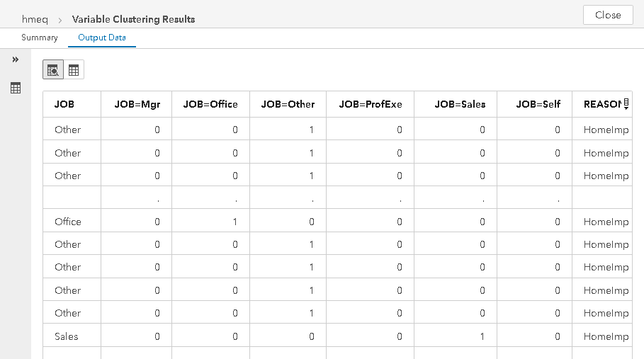Click the REASON column header
Viewport: 644px width, 359px height.
tap(602, 104)
